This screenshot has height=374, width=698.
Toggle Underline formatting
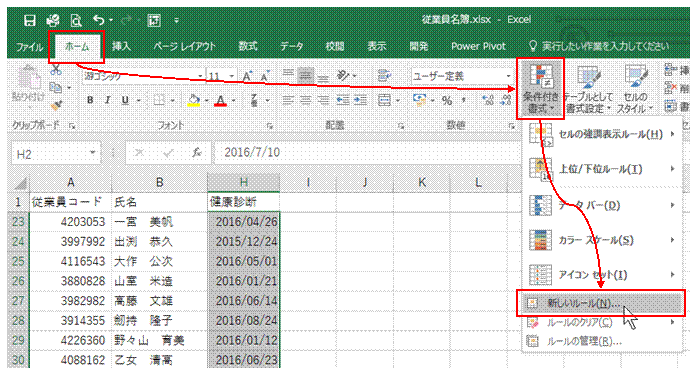[125, 101]
